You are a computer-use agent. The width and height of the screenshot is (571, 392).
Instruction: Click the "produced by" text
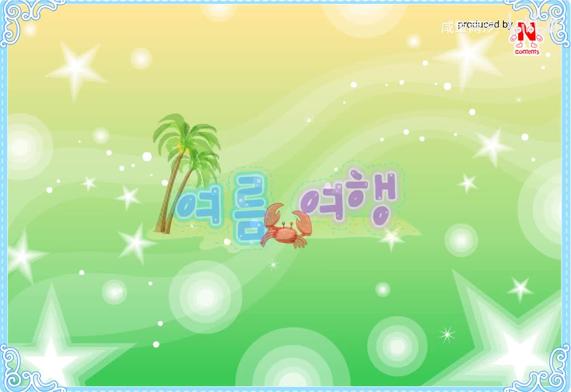(484, 24)
